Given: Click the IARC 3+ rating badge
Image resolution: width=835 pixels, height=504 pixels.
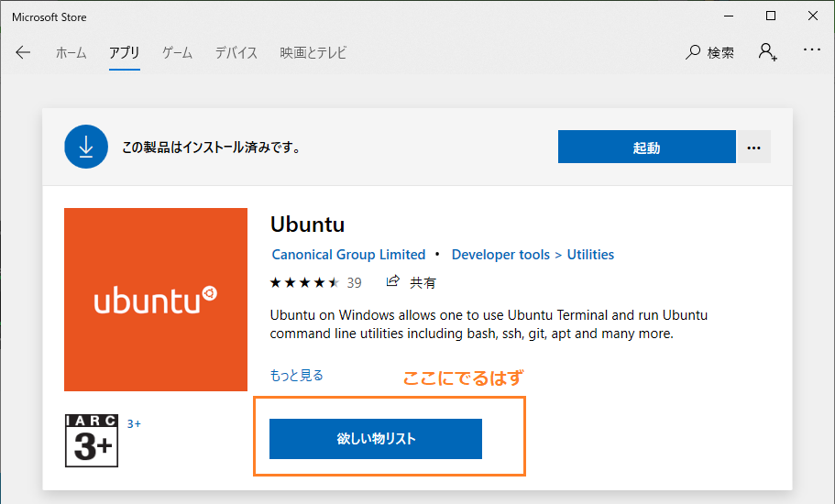Looking at the screenshot, I should pyautogui.click(x=92, y=441).
